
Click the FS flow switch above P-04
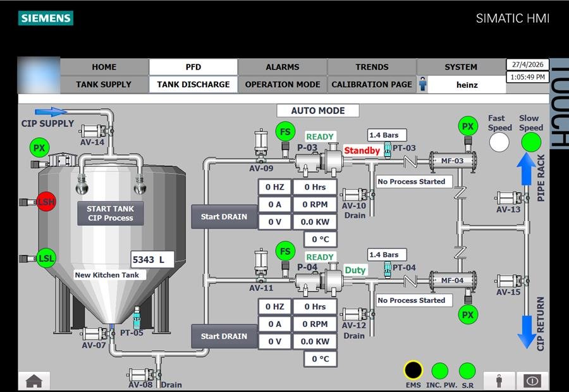tap(285, 251)
